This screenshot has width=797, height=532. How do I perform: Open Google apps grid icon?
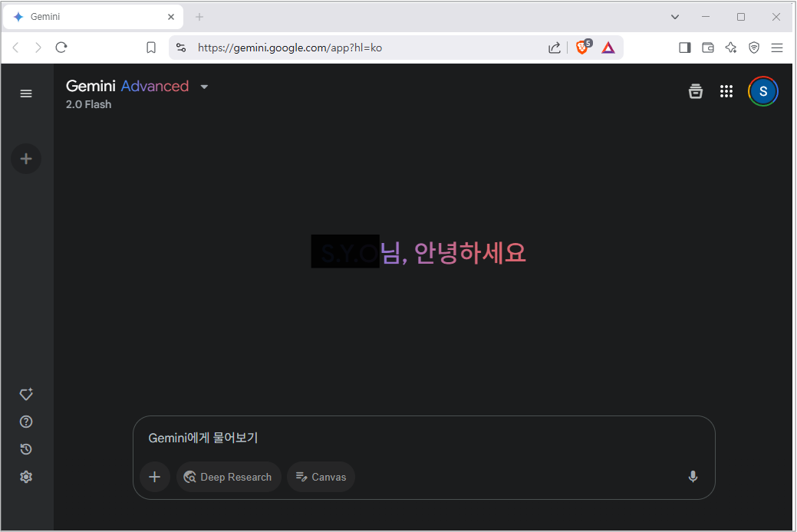726,91
